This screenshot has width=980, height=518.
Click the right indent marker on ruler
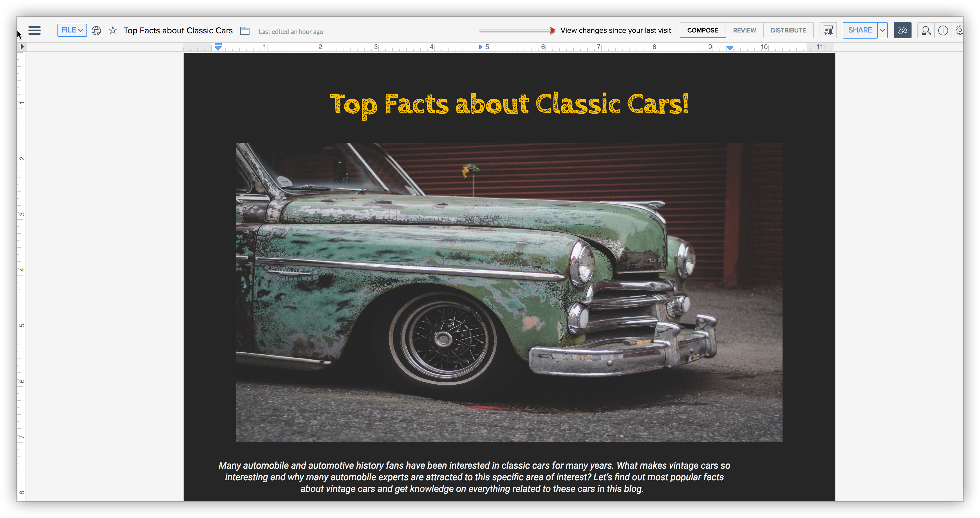click(x=730, y=48)
